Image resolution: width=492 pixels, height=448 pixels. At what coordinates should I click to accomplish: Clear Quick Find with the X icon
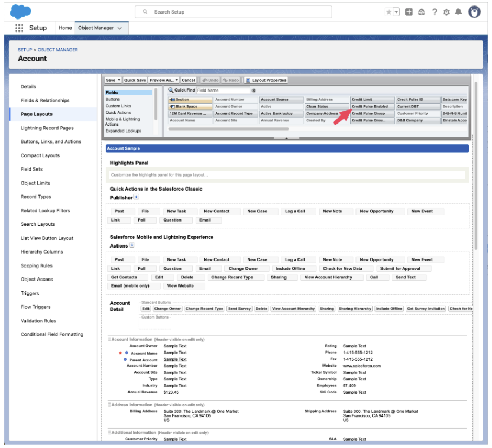tap(254, 90)
